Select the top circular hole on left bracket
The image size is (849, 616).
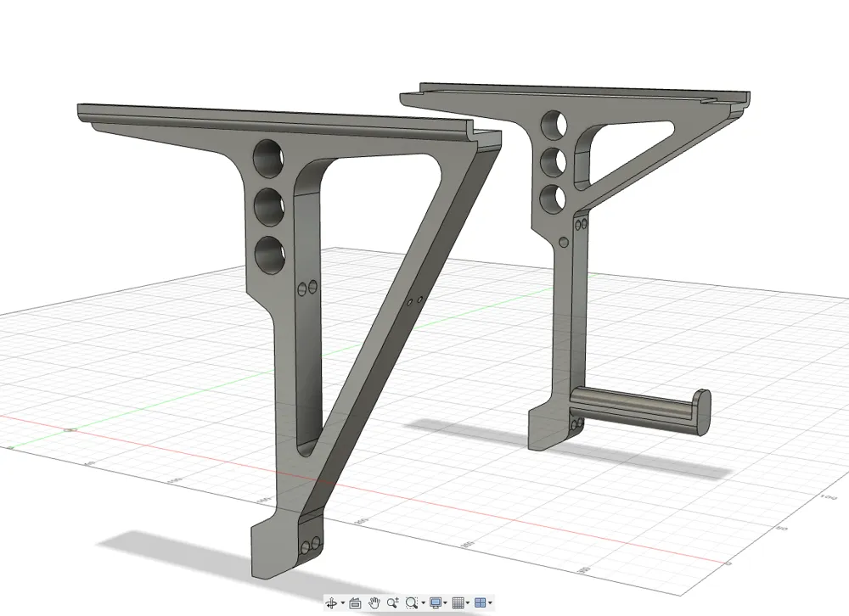271,159
